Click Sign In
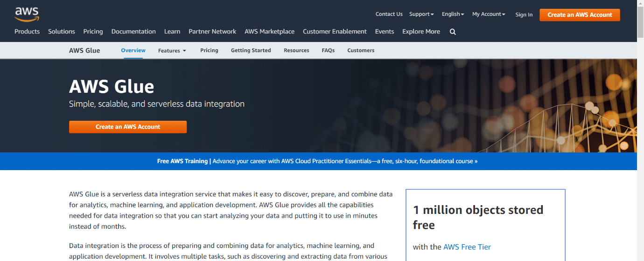This screenshot has width=644, height=261. (x=524, y=14)
